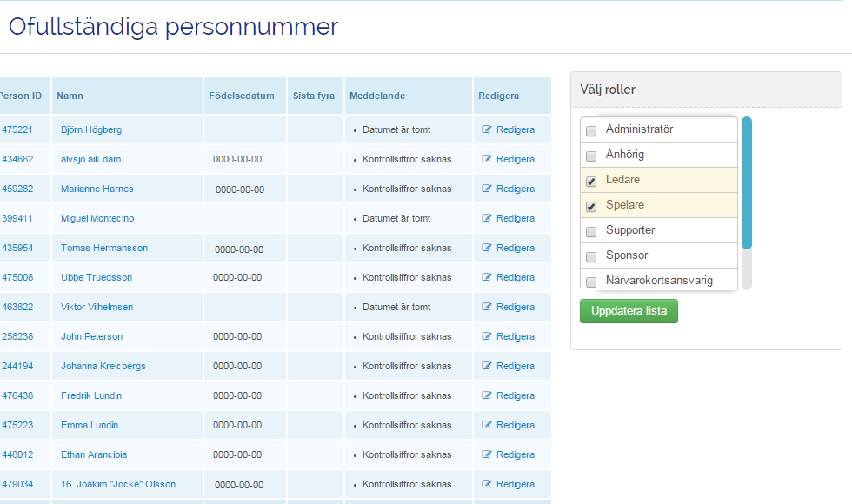This screenshot has width=852, height=504.
Task: Open Johanna Kreicbergs name link
Action: click(103, 367)
